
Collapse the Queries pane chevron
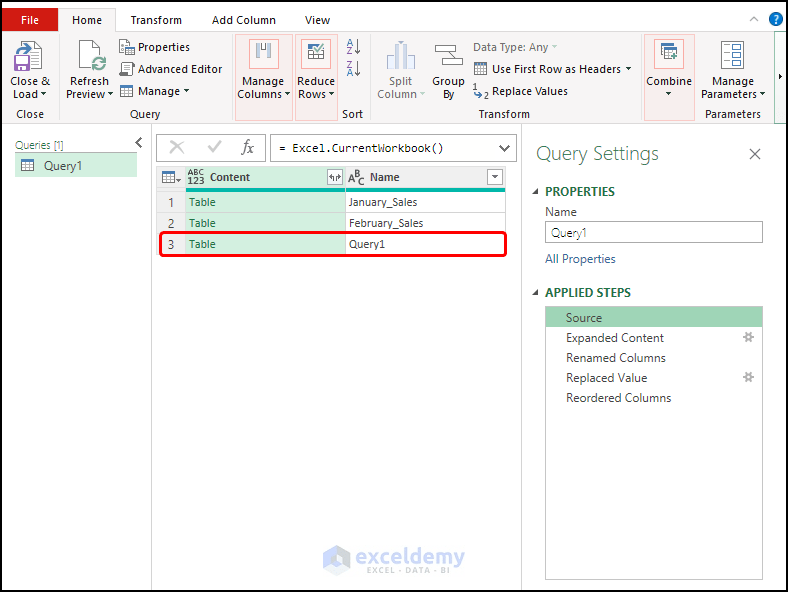(139, 143)
